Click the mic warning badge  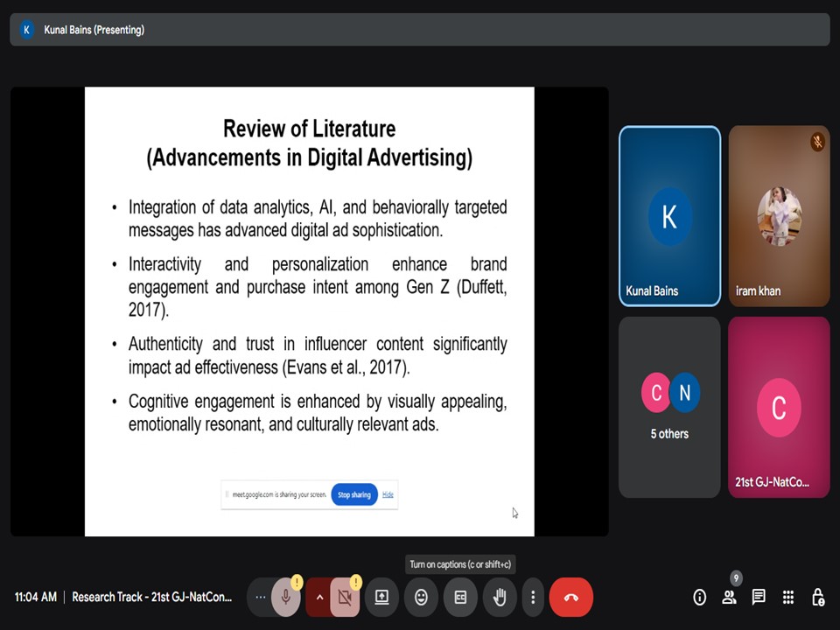(x=297, y=582)
